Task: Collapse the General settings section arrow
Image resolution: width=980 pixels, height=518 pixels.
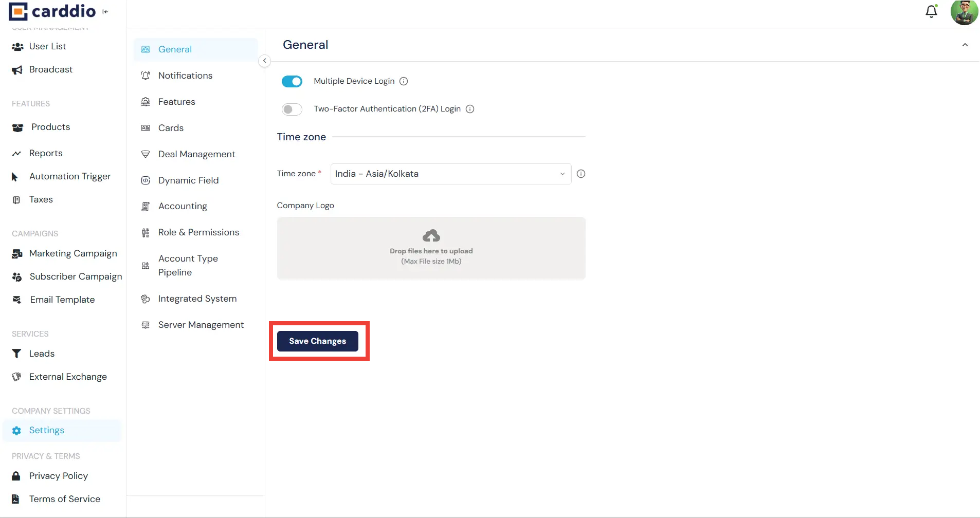Action: tap(965, 45)
